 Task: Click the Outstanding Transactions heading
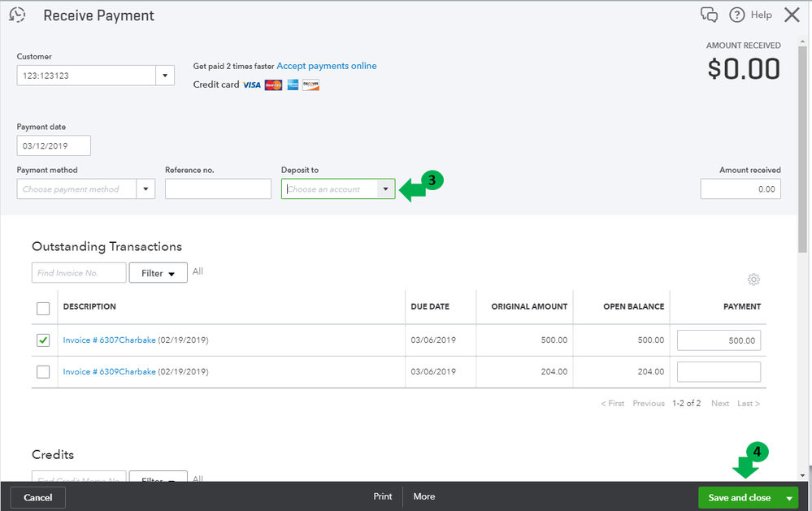tap(106, 246)
